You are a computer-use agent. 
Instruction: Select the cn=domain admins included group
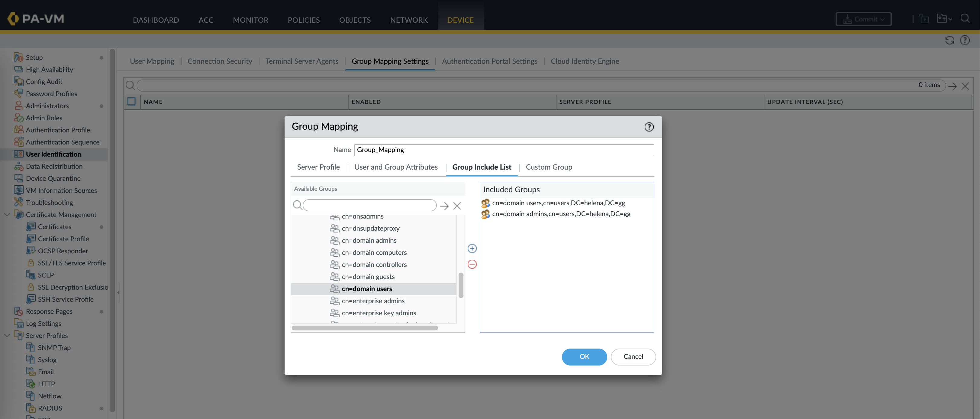click(x=561, y=214)
